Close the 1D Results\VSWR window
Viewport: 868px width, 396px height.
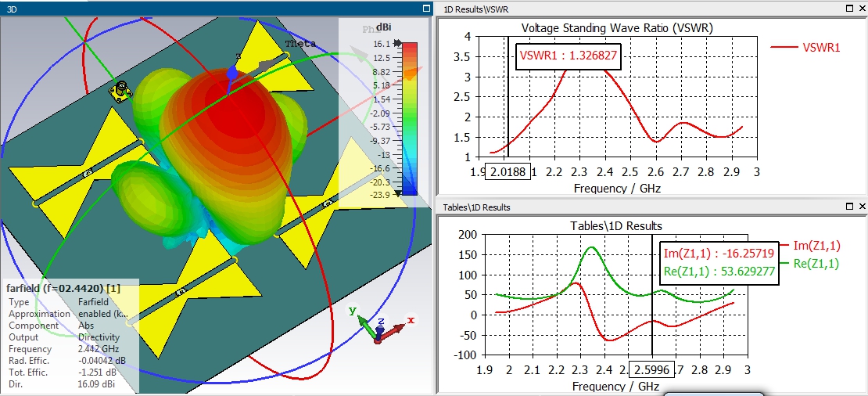(x=863, y=9)
